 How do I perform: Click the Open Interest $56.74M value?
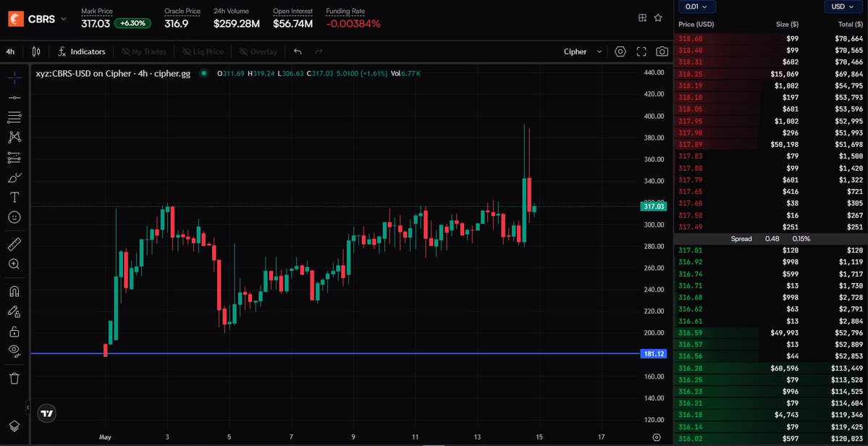pos(293,24)
